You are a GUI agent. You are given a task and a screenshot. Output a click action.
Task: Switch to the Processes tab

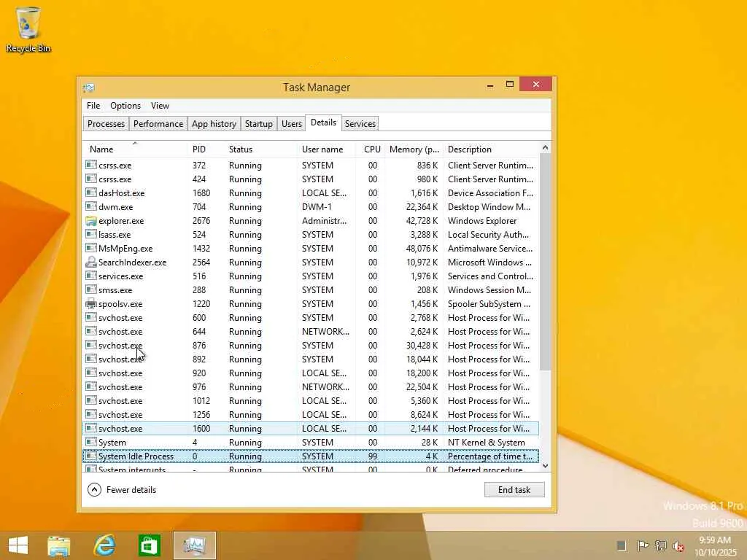(106, 124)
